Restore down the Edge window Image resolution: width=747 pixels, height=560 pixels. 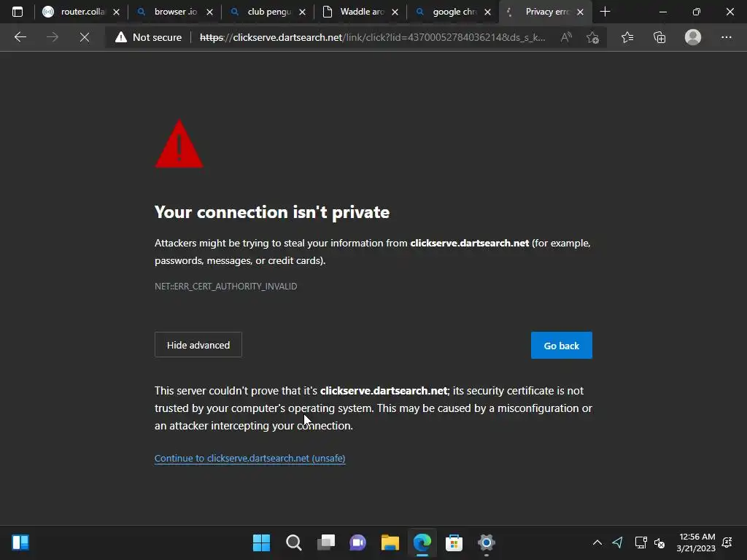(697, 12)
